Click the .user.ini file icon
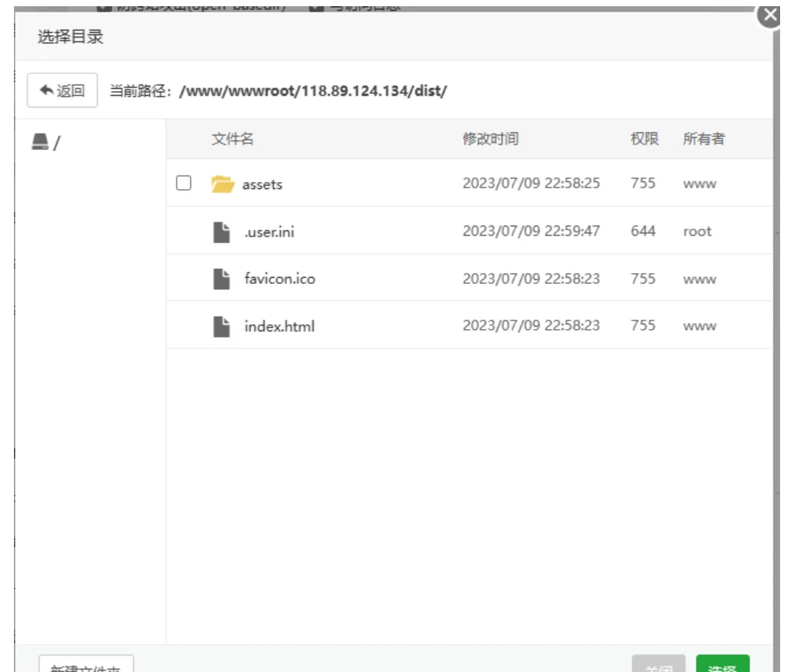Viewport: 791px width, 672px height. (222, 232)
